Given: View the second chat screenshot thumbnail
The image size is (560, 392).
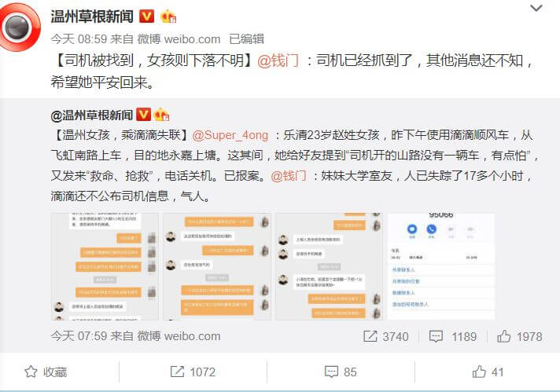Looking at the screenshot, I should pyautogui.click(x=217, y=266).
